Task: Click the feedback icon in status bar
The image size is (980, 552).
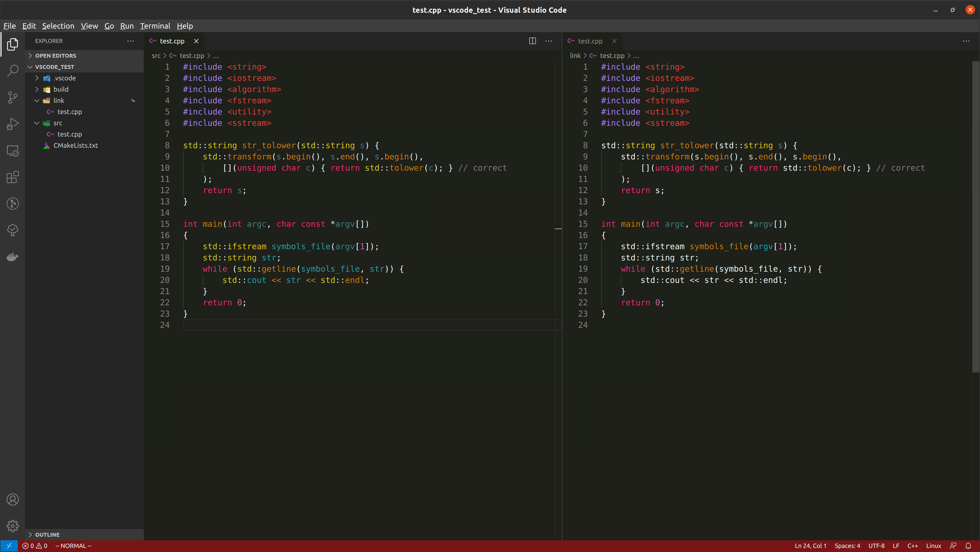Action: pos(953,546)
